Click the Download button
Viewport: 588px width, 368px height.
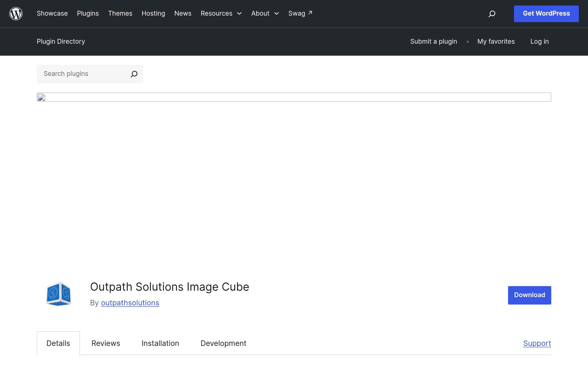529,295
